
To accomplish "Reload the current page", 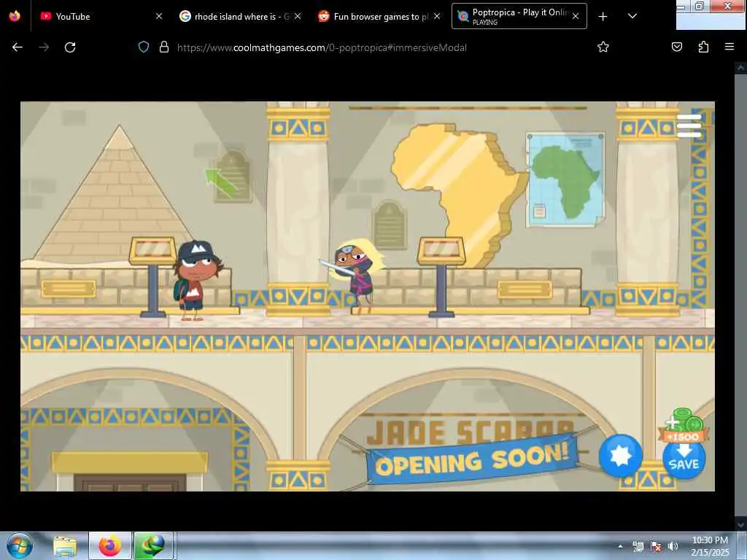I will (70, 47).
